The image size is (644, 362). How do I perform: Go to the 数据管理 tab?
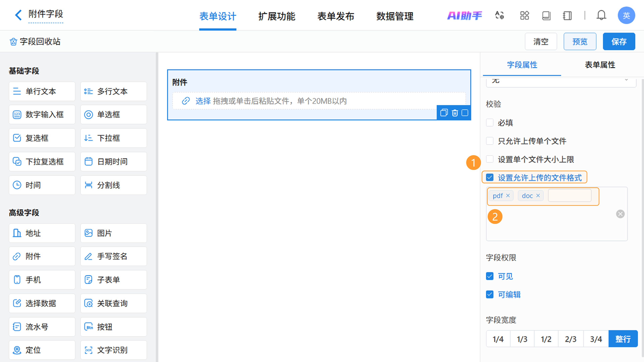395,16
